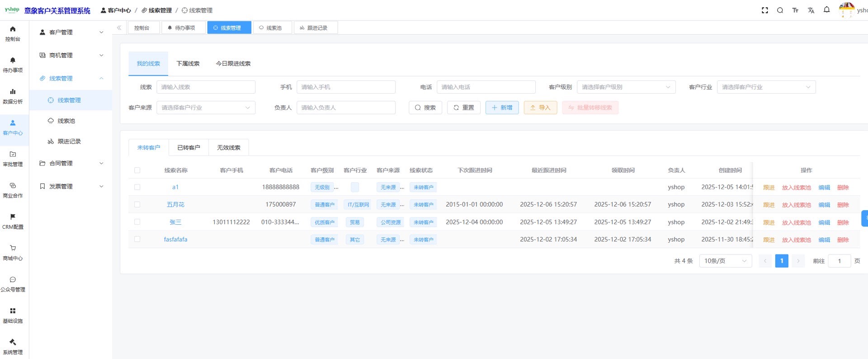
Task: Select the checkbox for row 五月花
Action: (x=137, y=204)
